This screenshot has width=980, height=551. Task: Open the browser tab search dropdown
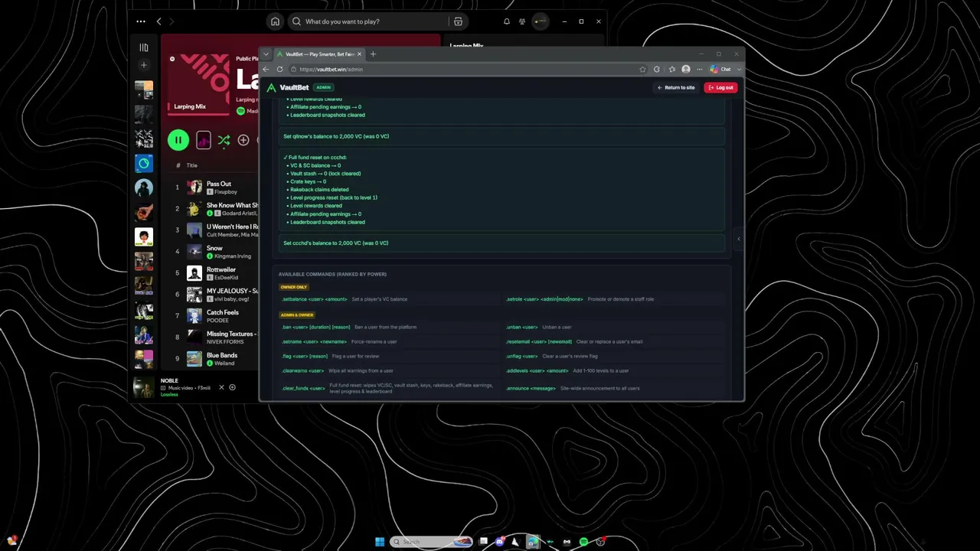266,54
